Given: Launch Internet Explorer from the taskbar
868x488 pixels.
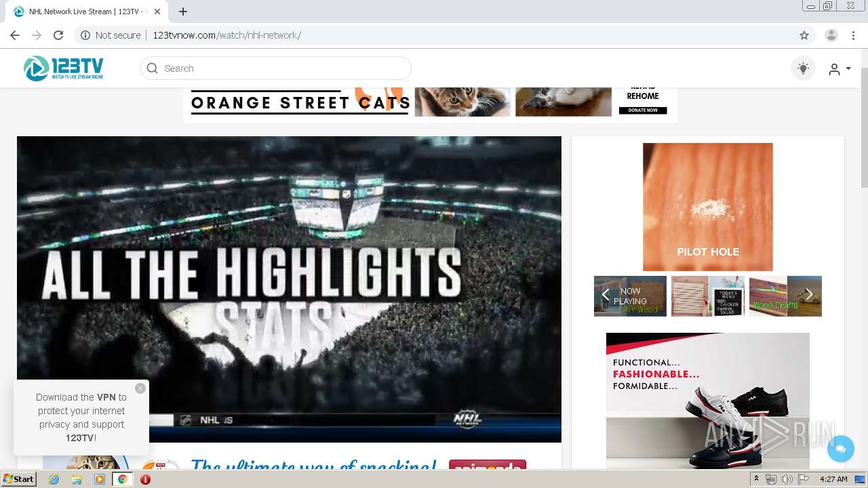Looking at the screenshot, I should pyautogui.click(x=54, y=479).
